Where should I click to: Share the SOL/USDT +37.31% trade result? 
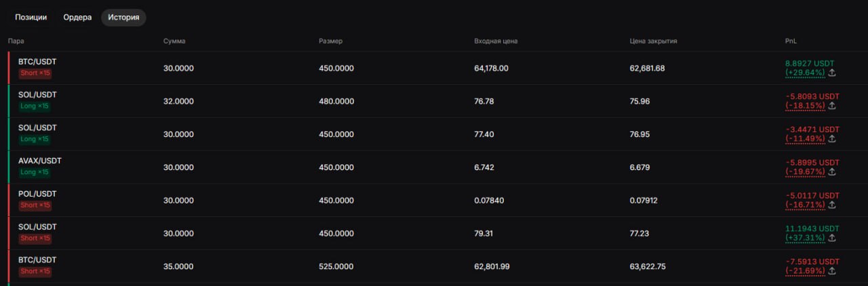pos(832,238)
